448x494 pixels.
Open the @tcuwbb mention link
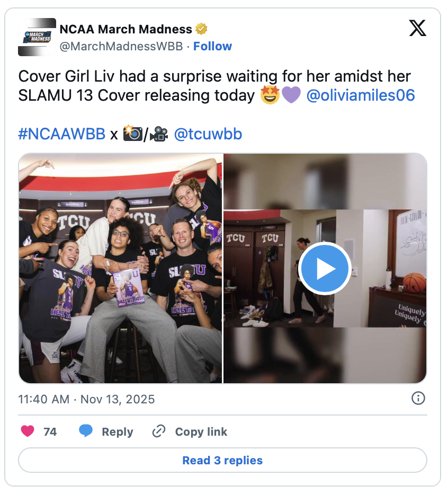208,134
